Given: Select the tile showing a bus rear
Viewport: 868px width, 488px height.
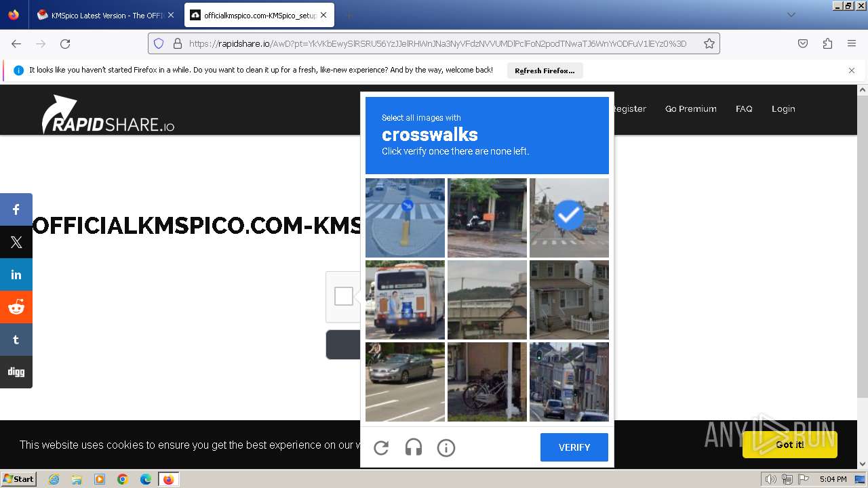Looking at the screenshot, I should click(405, 300).
